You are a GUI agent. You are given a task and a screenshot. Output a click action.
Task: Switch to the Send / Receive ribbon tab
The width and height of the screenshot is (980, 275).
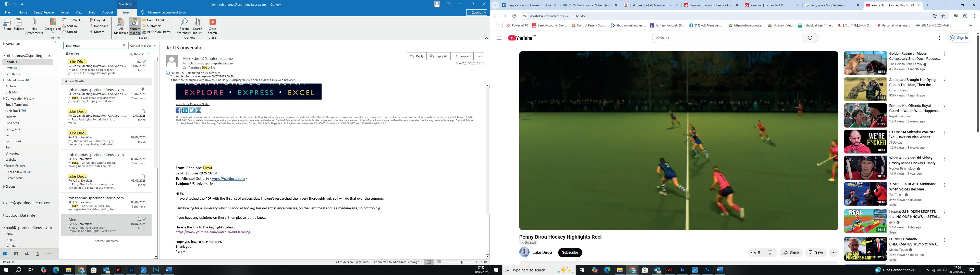tap(43, 12)
